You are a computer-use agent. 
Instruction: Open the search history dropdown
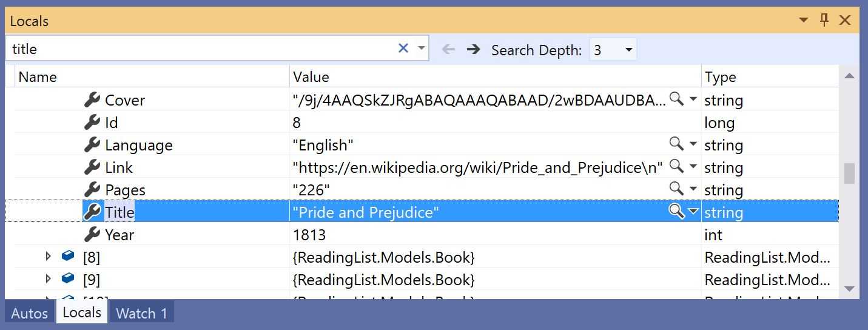click(421, 48)
